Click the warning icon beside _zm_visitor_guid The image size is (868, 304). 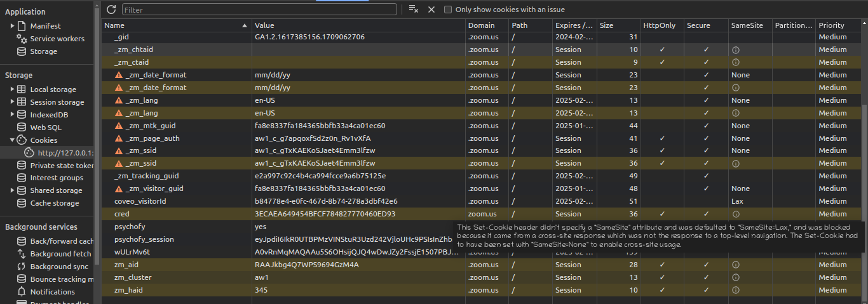pyautogui.click(x=119, y=188)
